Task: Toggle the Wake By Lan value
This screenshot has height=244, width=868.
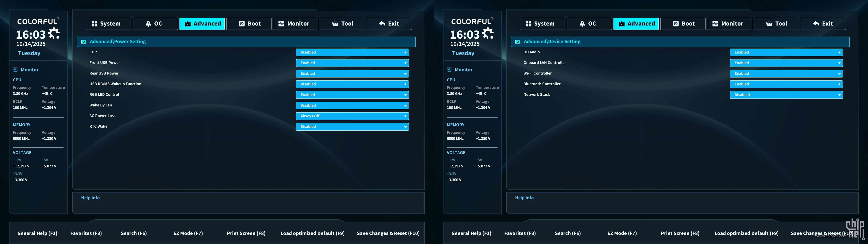Action: [352, 106]
